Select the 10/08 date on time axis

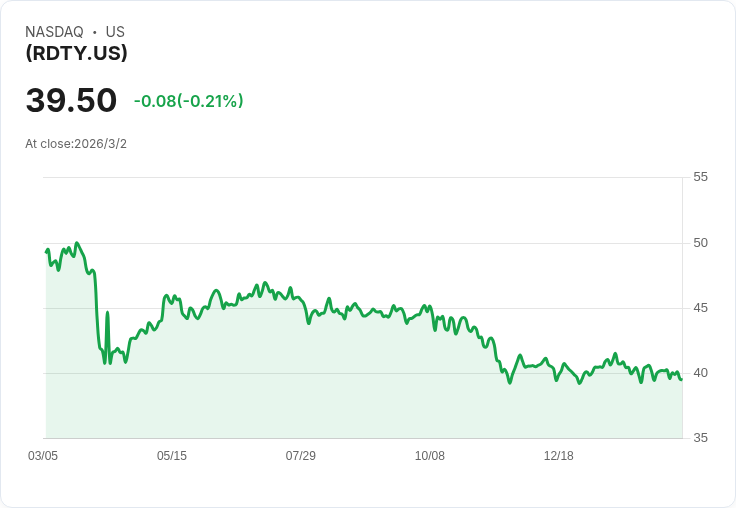point(430,456)
